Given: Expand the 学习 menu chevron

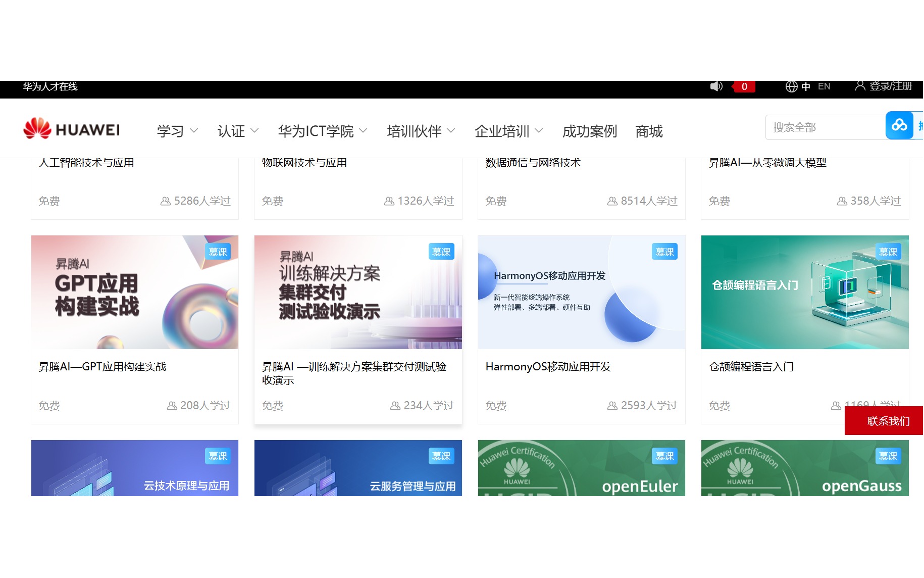Looking at the screenshot, I should tap(193, 131).
